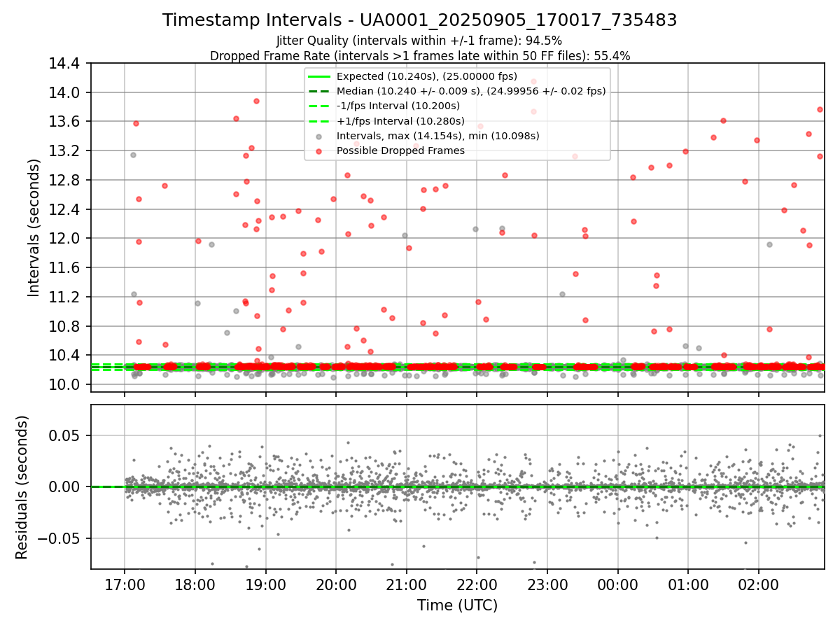Click the Dropped Frame Rate 55.4% subtitle
840x630 pixels.
pos(419,56)
